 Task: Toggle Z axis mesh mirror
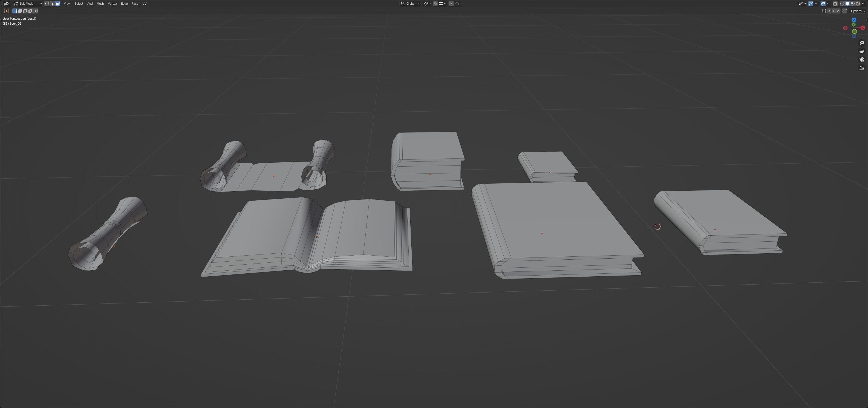[838, 11]
